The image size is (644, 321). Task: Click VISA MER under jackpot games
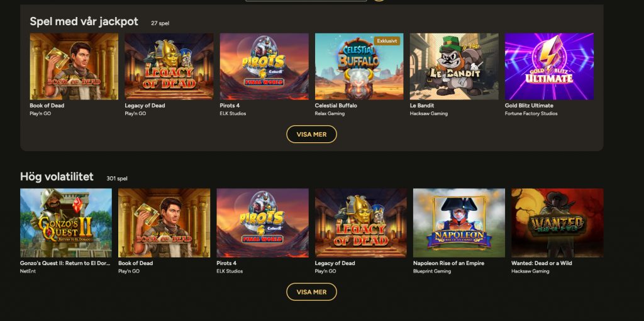tap(311, 135)
